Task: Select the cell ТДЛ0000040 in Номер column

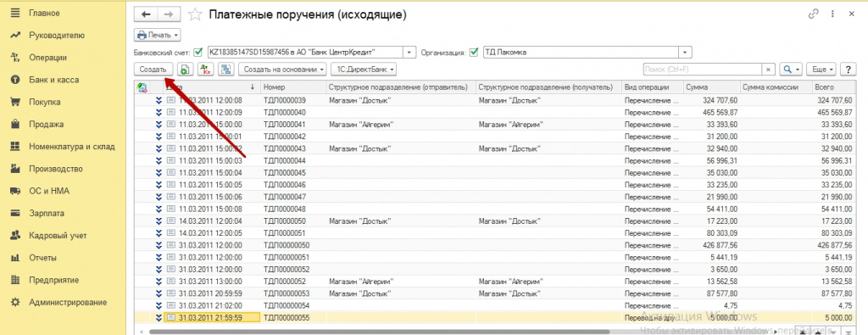Action: click(293, 113)
